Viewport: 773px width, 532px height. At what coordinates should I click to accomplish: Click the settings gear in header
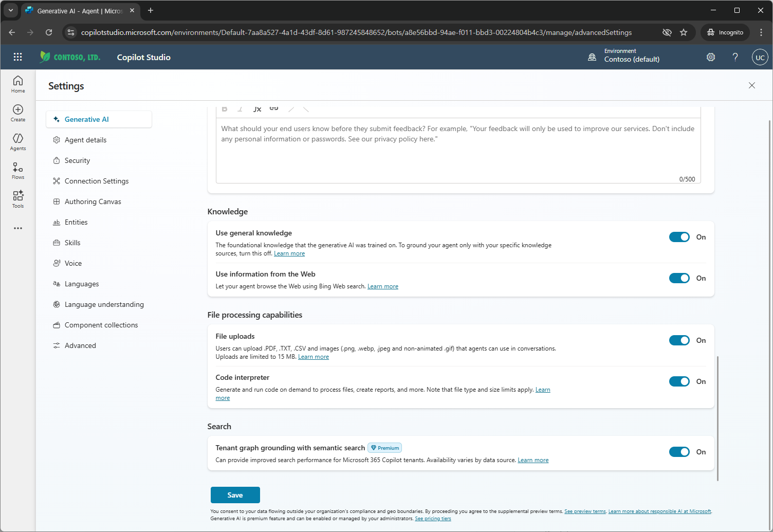pyautogui.click(x=711, y=57)
